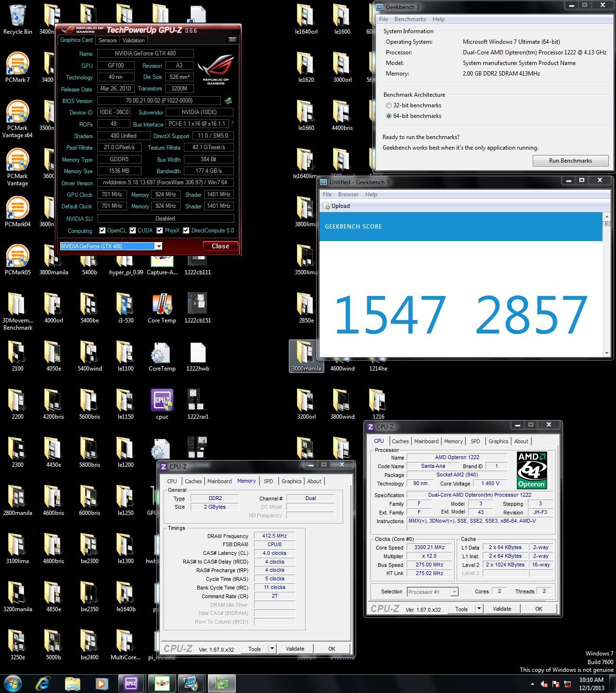Open Graphics tab in CPU-Z Memory window

292,481
